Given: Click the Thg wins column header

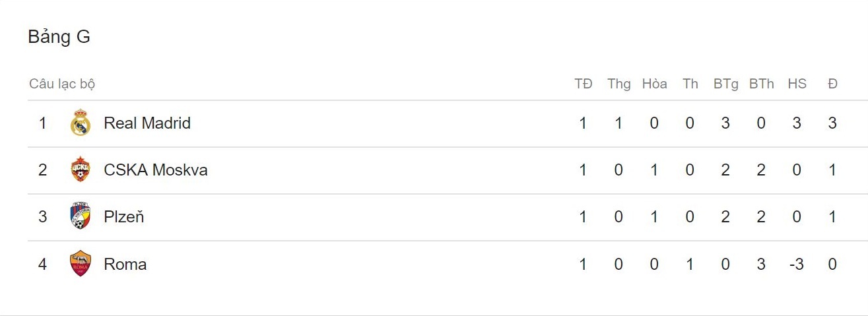Looking at the screenshot, I should click(618, 84).
